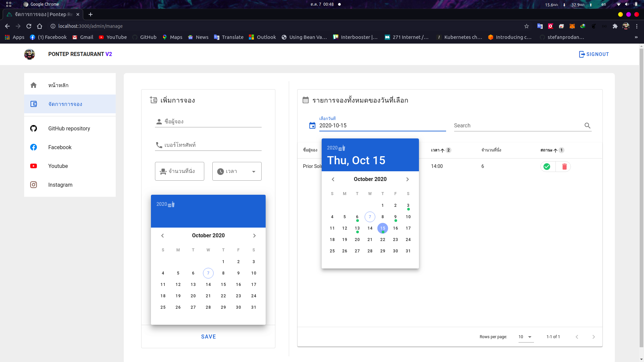Bookmark this page with star icon

[x=527, y=26]
